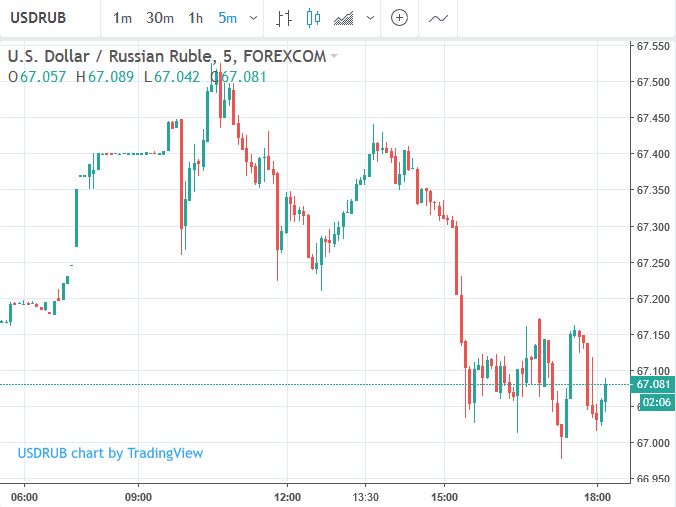The width and height of the screenshot is (676, 507).
Task: Switch to the 1h interval
Action: [x=195, y=18]
